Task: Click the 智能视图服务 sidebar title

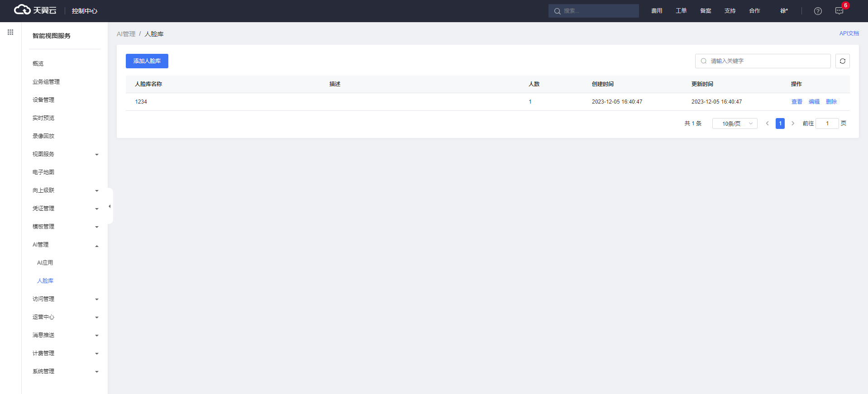Action: point(52,36)
